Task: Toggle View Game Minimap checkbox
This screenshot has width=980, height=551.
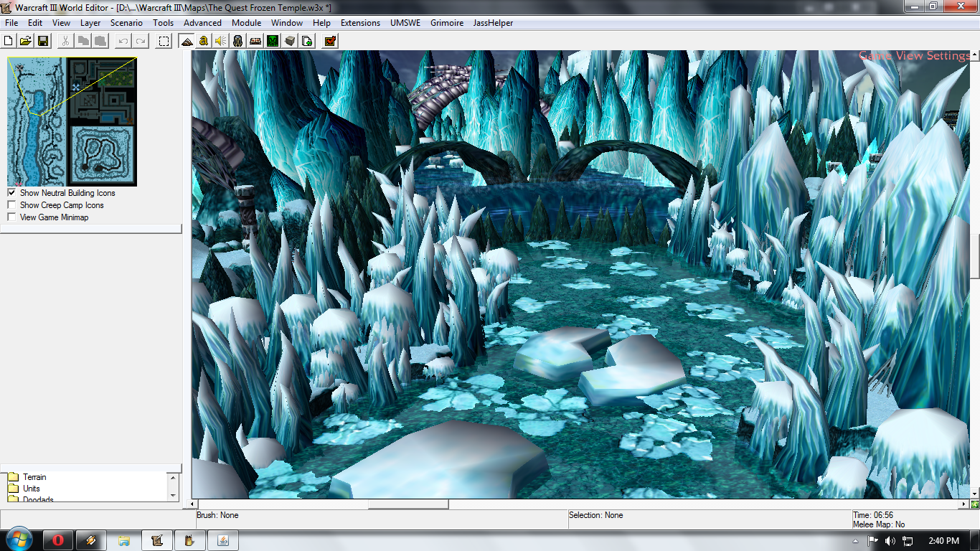Action: [x=11, y=217]
